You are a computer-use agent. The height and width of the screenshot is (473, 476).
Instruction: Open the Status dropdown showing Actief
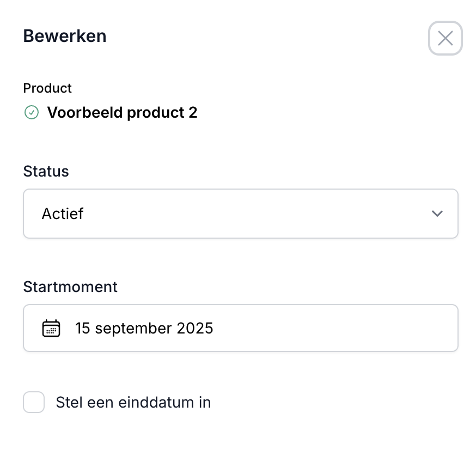point(240,214)
